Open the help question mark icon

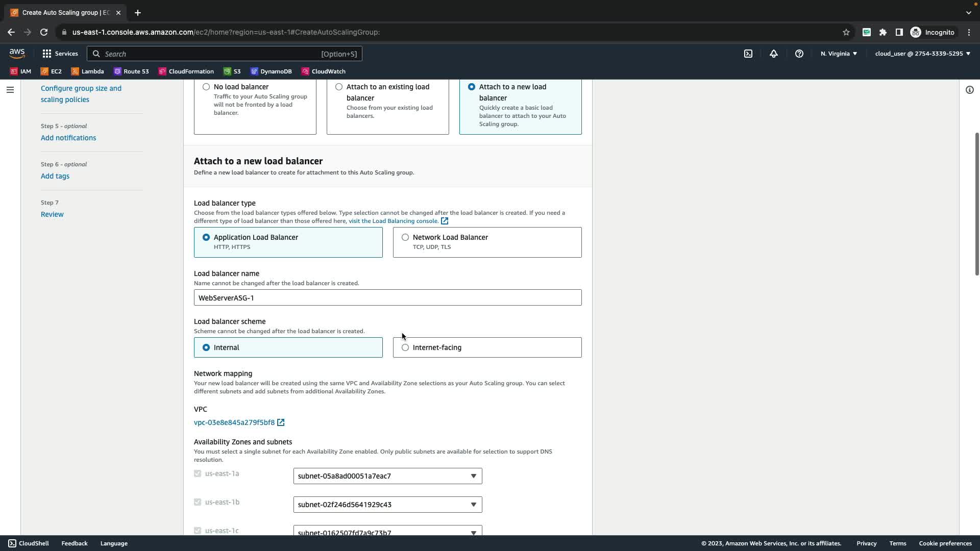coord(799,54)
